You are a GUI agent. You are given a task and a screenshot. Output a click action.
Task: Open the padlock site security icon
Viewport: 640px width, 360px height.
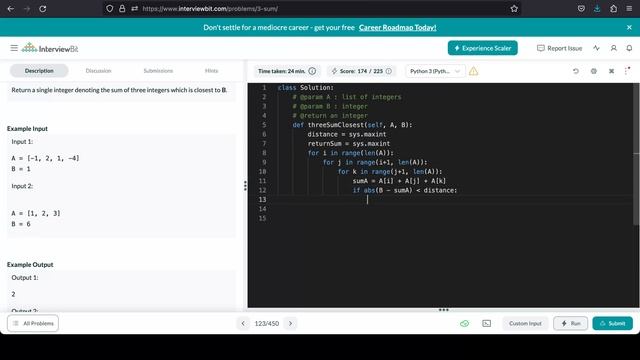[122, 9]
